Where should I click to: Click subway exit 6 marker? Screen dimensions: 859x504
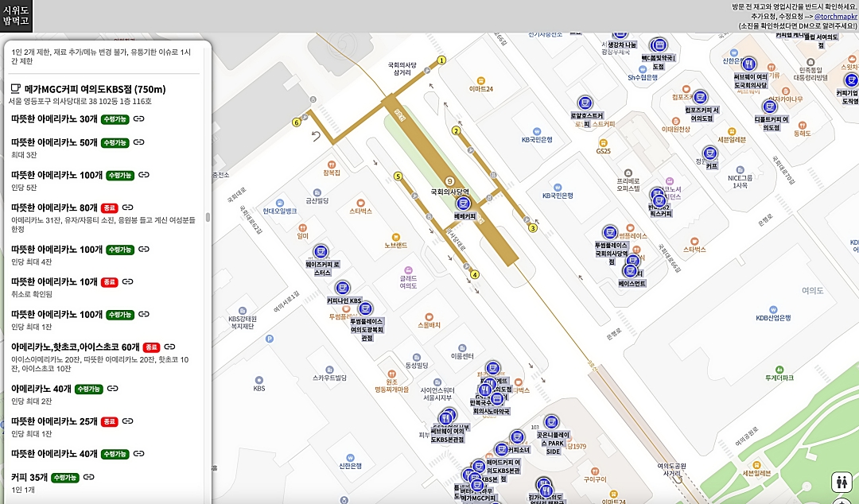297,122
